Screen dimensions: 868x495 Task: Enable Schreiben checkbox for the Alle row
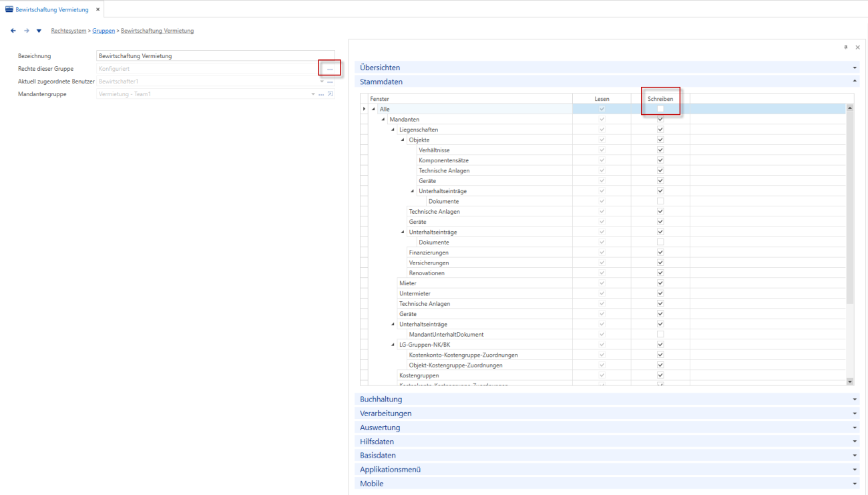point(660,109)
